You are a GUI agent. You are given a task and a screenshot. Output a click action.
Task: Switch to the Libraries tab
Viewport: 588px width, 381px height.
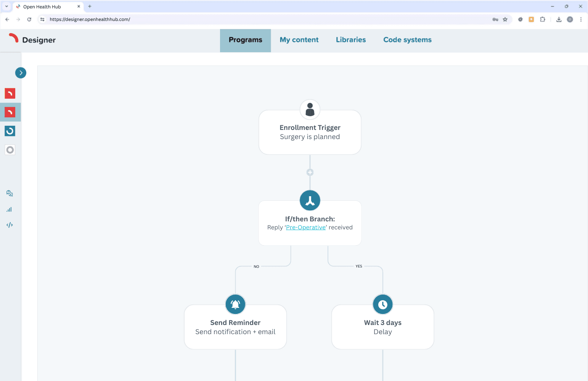pyautogui.click(x=350, y=40)
